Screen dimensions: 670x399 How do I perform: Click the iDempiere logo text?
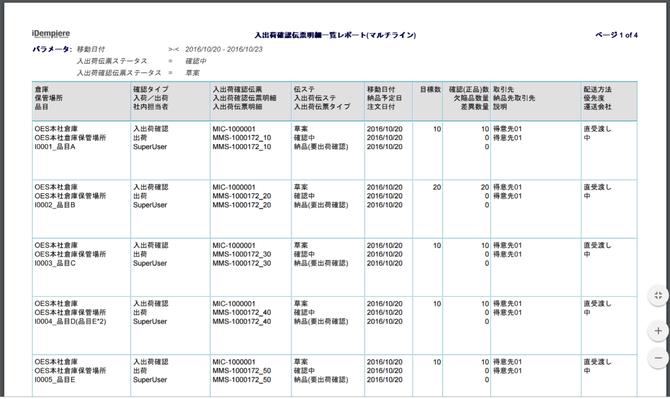[51, 34]
